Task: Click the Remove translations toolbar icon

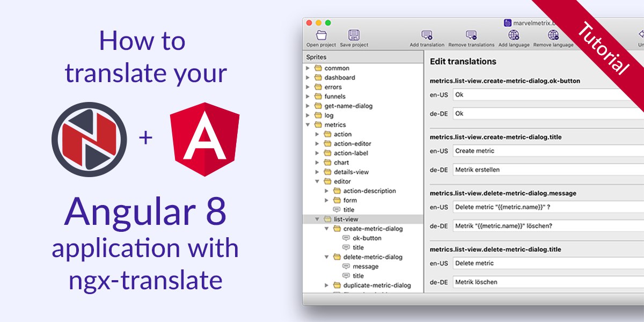Action: click(x=471, y=35)
